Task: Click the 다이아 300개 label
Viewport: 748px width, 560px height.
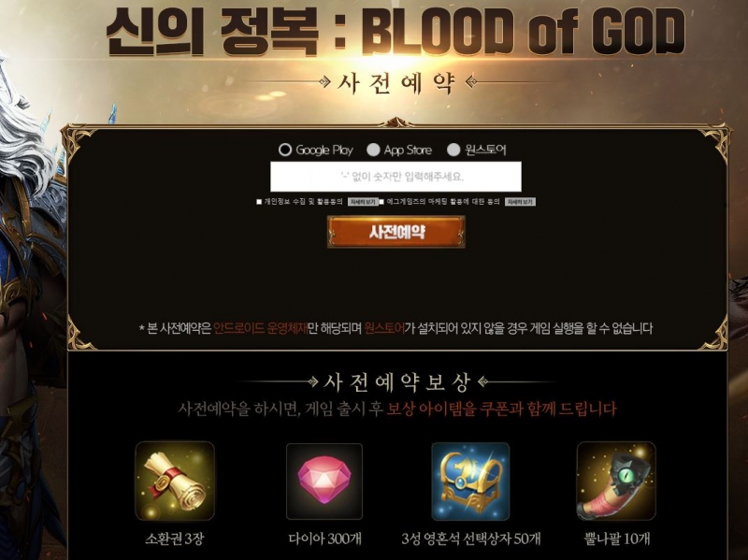Action: [x=324, y=539]
